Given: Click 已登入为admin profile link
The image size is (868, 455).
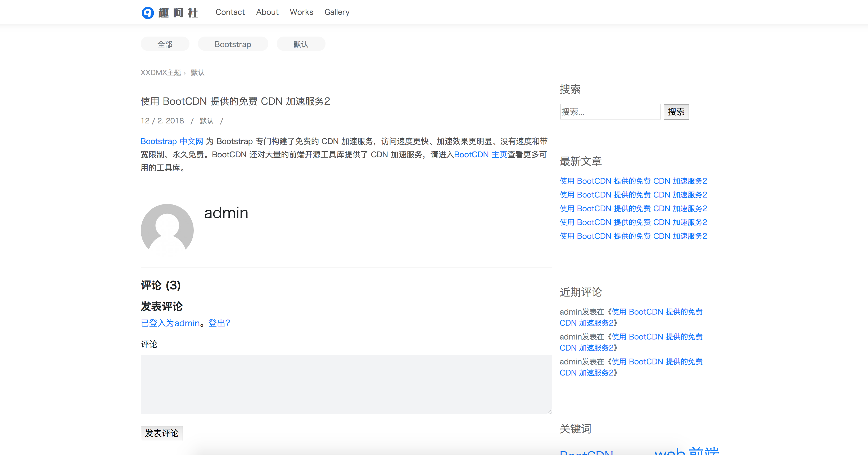Looking at the screenshot, I should pyautogui.click(x=170, y=323).
